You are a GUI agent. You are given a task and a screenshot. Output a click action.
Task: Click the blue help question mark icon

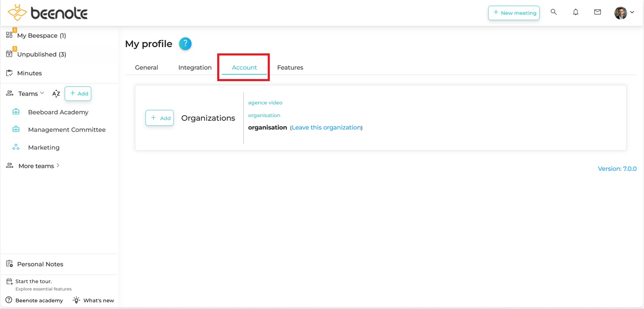pos(185,44)
